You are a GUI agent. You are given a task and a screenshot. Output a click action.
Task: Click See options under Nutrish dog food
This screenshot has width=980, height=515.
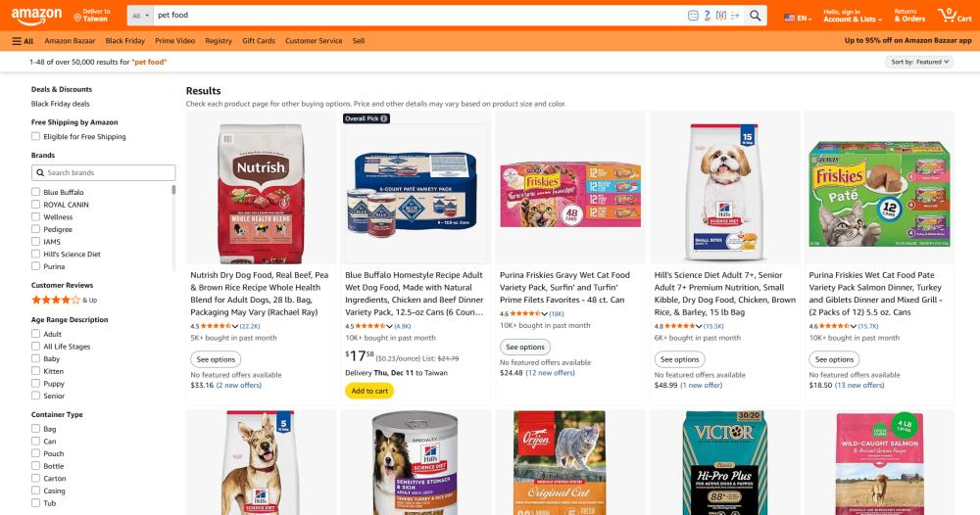(x=216, y=359)
